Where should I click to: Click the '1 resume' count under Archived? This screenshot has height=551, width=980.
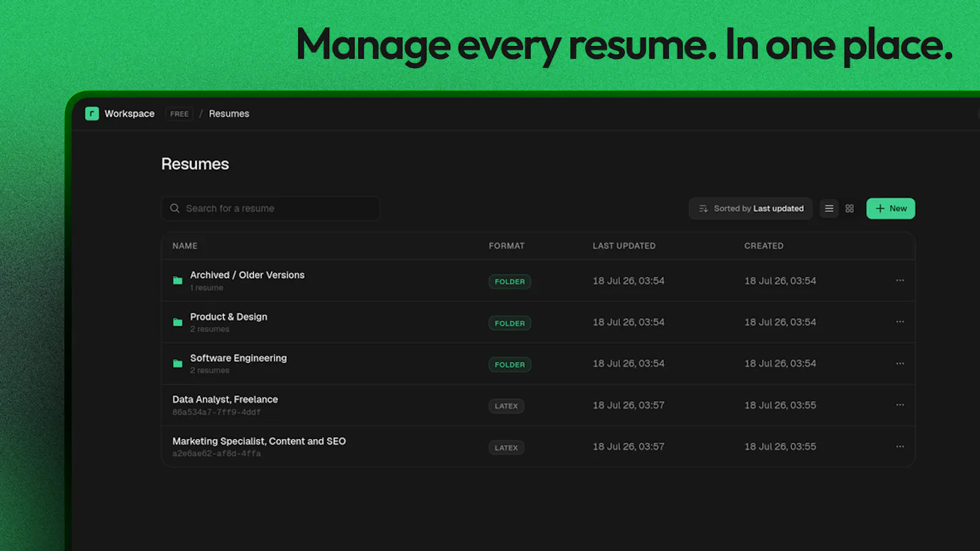point(206,288)
